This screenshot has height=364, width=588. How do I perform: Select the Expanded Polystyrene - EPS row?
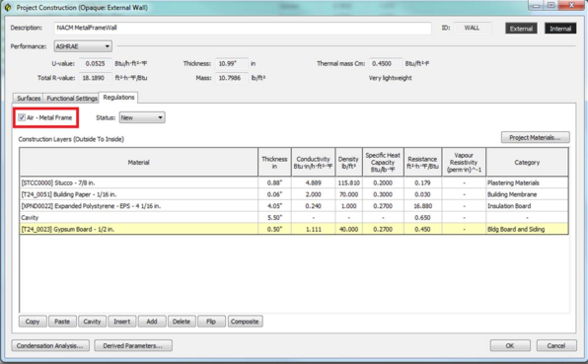click(294, 206)
